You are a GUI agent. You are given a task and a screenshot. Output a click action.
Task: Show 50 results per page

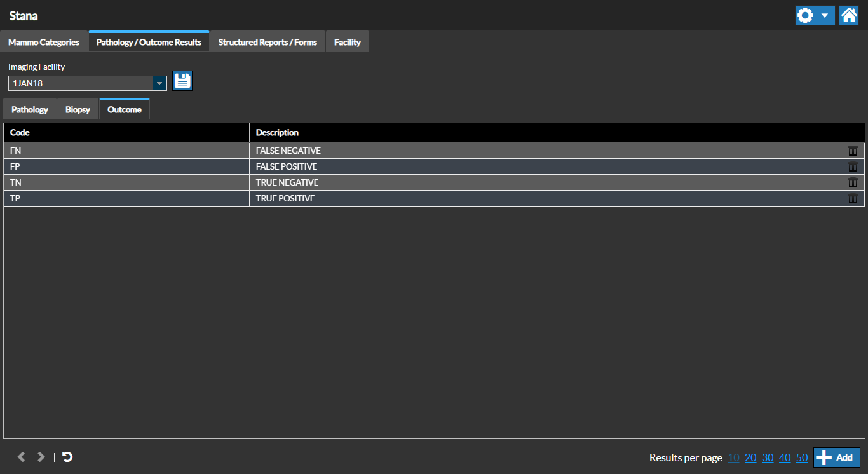pyautogui.click(x=802, y=457)
